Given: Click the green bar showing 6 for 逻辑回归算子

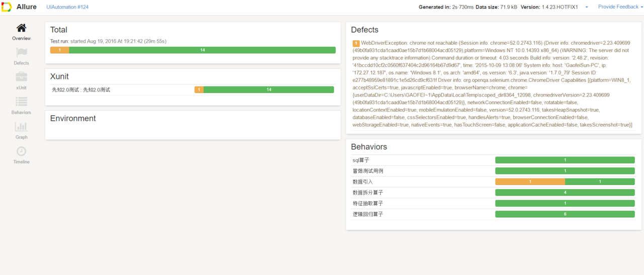Looking at the screenshot, I should click(x=565, y=214).
